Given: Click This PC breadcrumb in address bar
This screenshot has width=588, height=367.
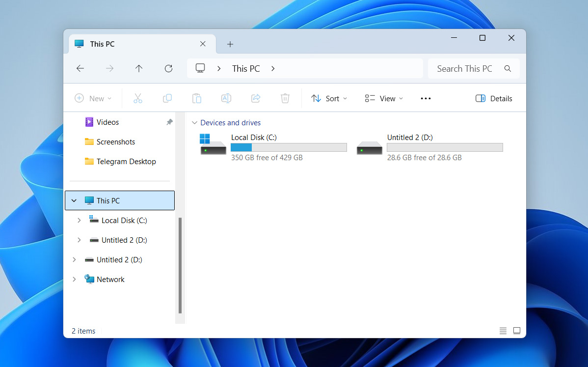Looking at the screenshot, I should pos(246,68).
